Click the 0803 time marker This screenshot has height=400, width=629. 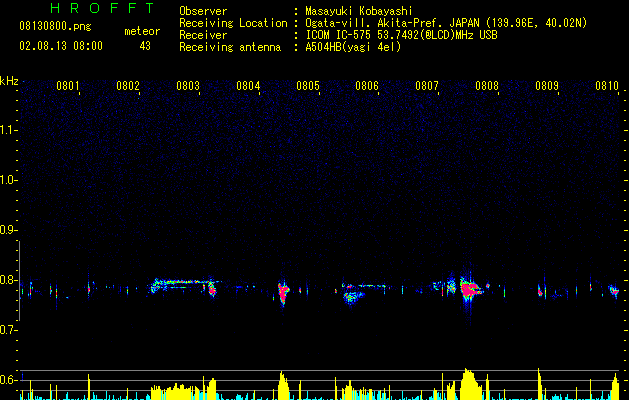[188, 86]
